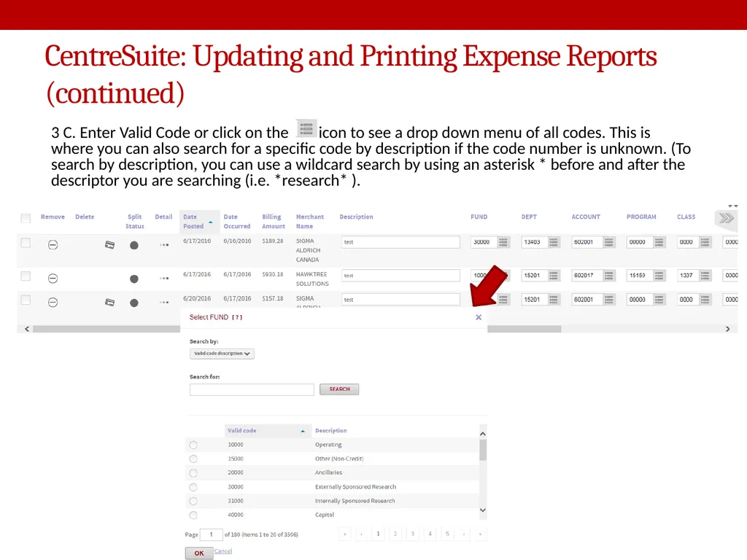This screenshot has height=560, width=747.
Task: Go to page 2 of results
Action: (x=395, y=534)
